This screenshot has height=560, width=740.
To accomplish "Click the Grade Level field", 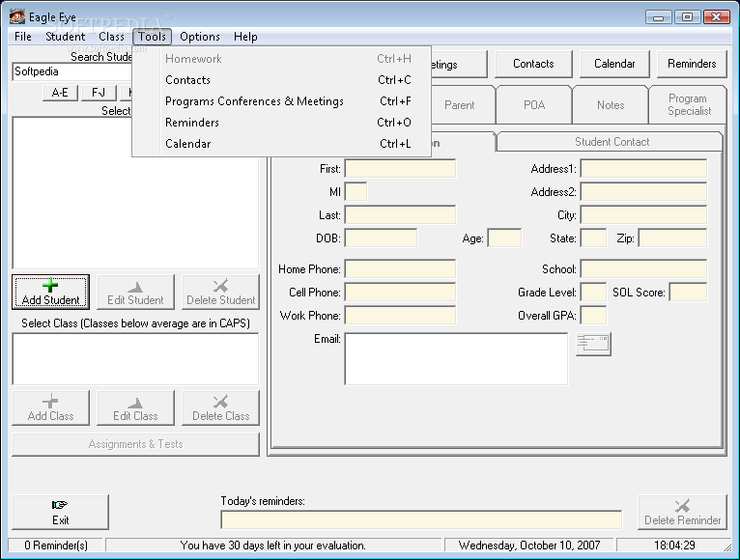I will [x=593, y=292].
